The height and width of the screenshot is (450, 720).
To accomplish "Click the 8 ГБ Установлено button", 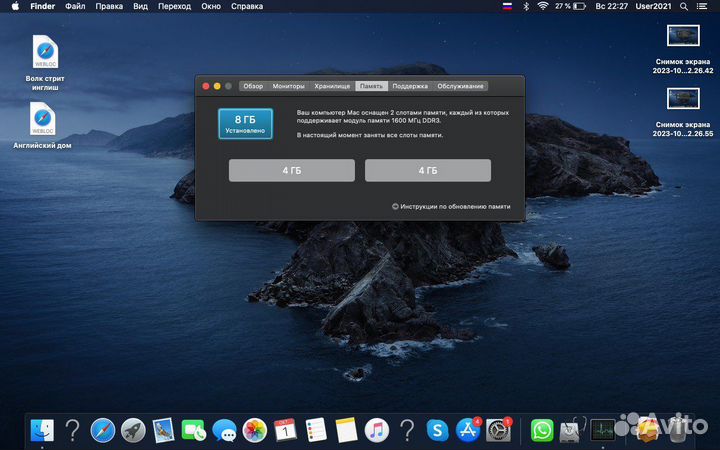I will (x=245, y=124).
